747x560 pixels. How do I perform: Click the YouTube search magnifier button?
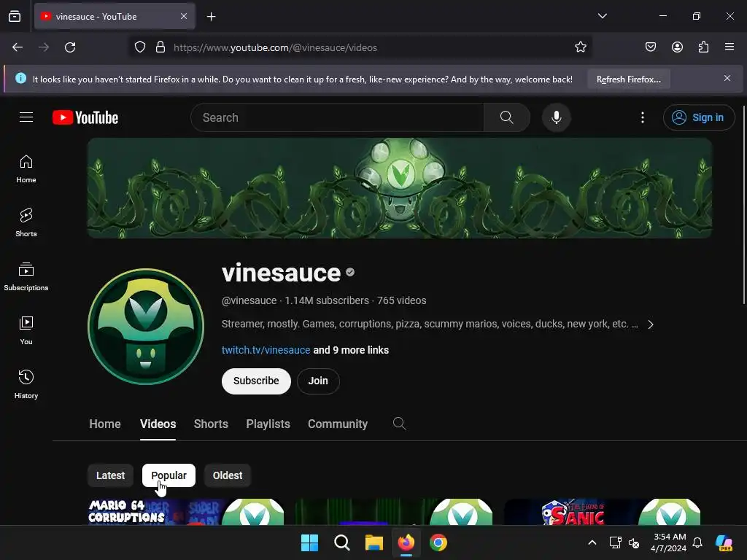point(507,117)
